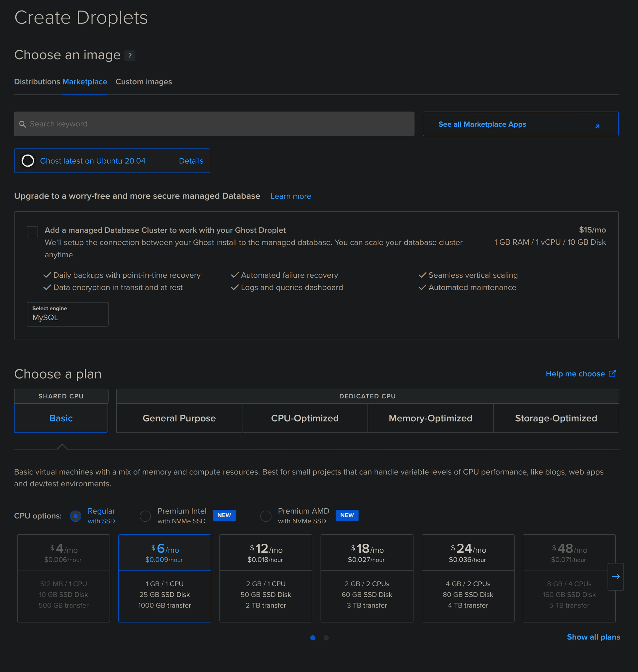Choose the $18/mo plan card

[367, 578]
